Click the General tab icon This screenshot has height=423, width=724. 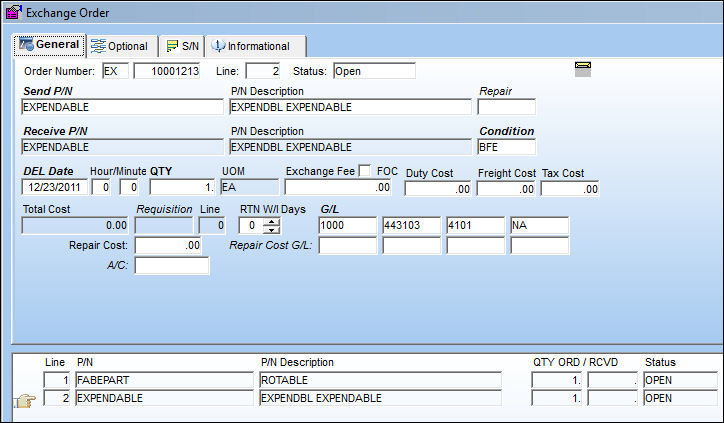click(x=26, y=44)
